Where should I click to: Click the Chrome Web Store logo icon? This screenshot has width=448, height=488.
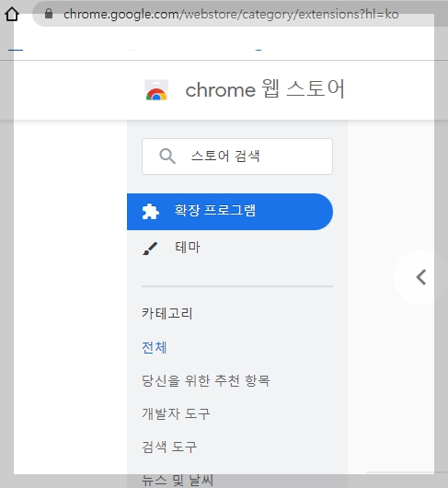[x=156, y=90]
